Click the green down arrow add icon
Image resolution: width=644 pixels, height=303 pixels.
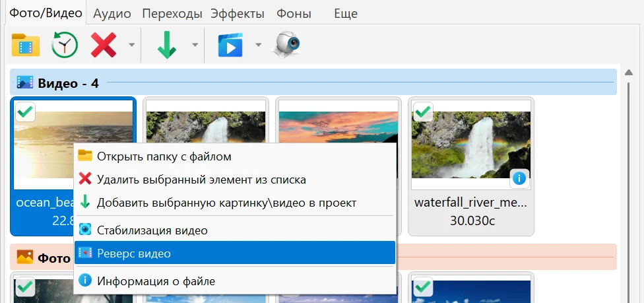click(x=167, y=45)
